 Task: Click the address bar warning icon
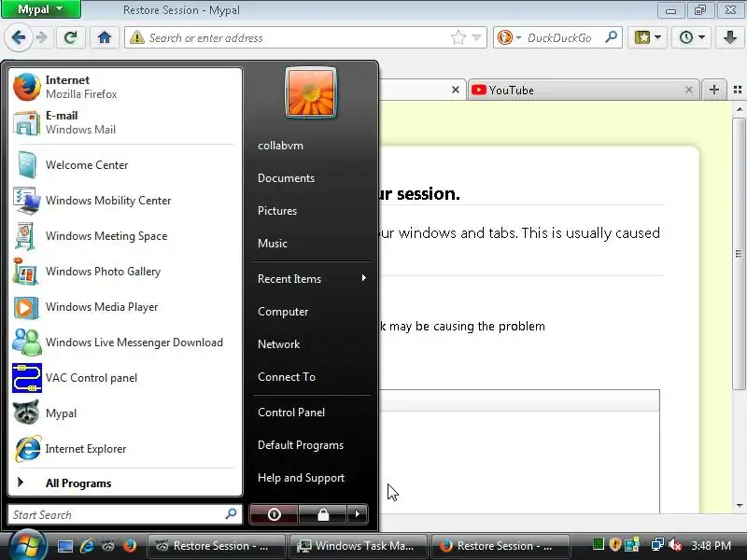136,37
